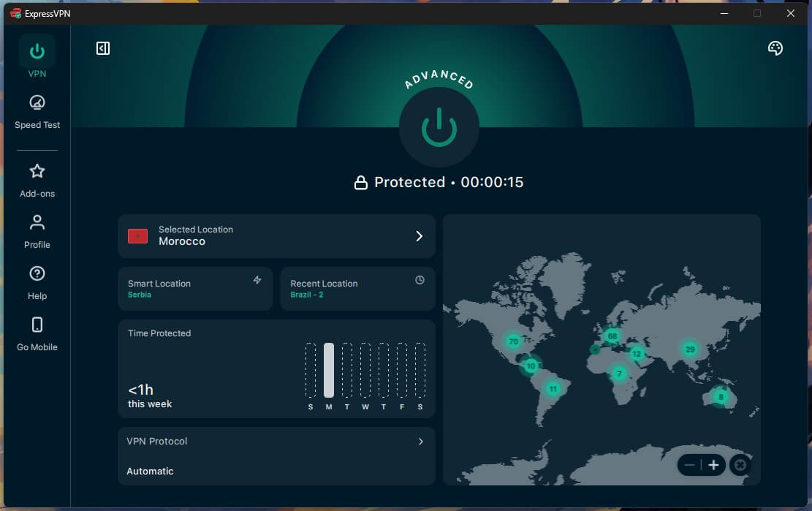The image size is (812, 511).
Task: Toggle the VPN connection power button
Action: [x=439, y=127]
